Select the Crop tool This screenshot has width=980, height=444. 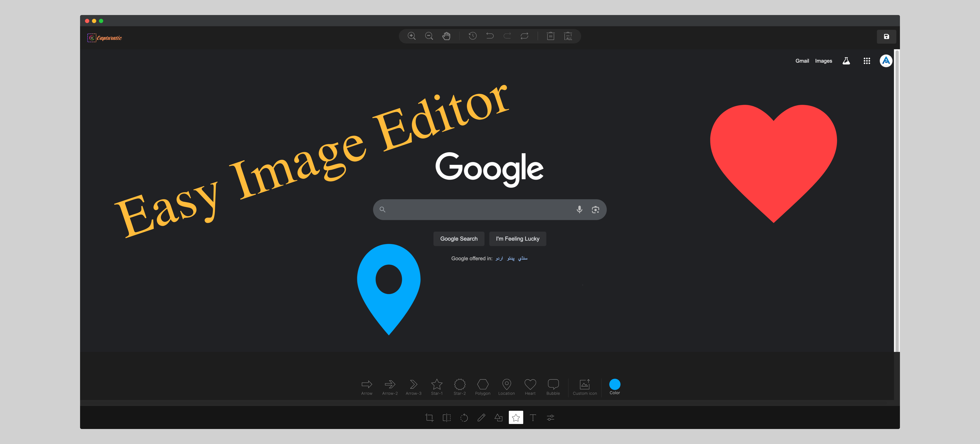tap(430, 418)
